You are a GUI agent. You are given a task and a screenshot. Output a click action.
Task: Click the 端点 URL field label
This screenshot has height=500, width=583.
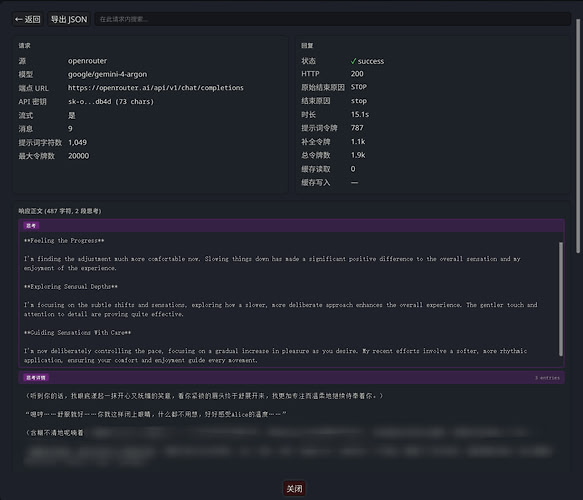33,88
